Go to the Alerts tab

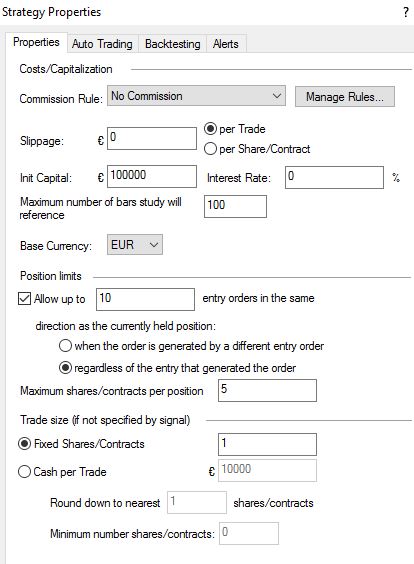tap(226, 44)
